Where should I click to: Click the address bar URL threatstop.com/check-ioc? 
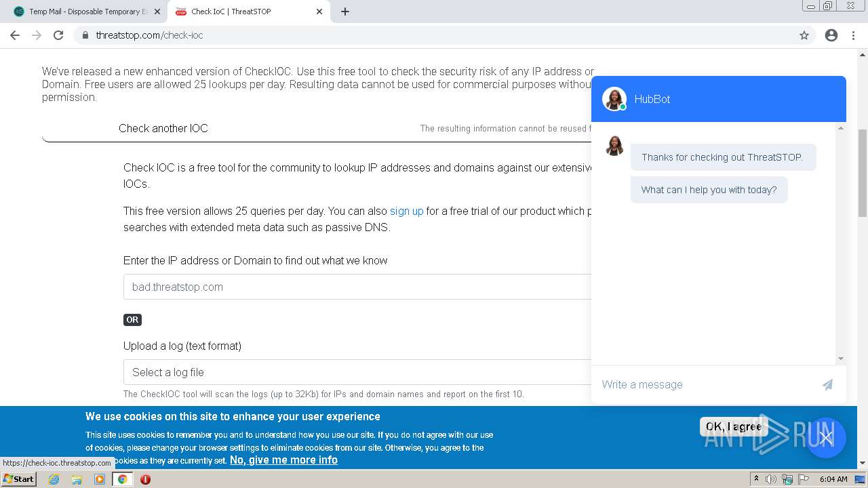coord(149,35)
